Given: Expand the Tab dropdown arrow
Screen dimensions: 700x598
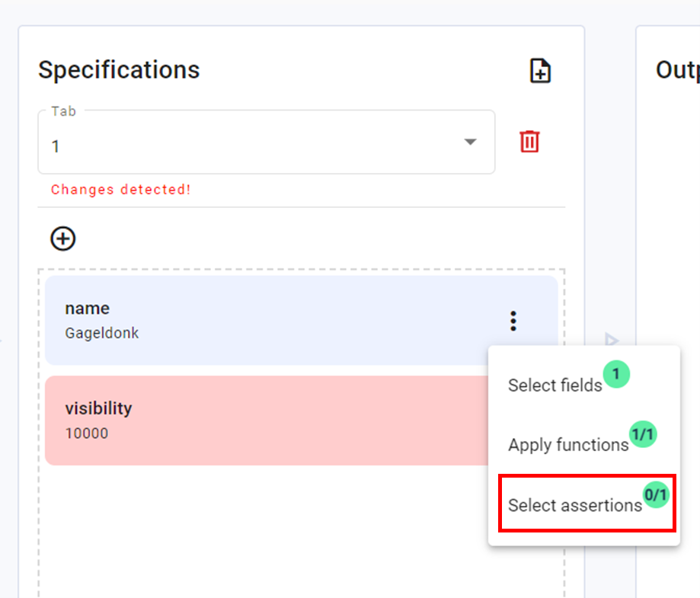Looking at the screenshot, I should pyautogui.click(x=471, y=142).
